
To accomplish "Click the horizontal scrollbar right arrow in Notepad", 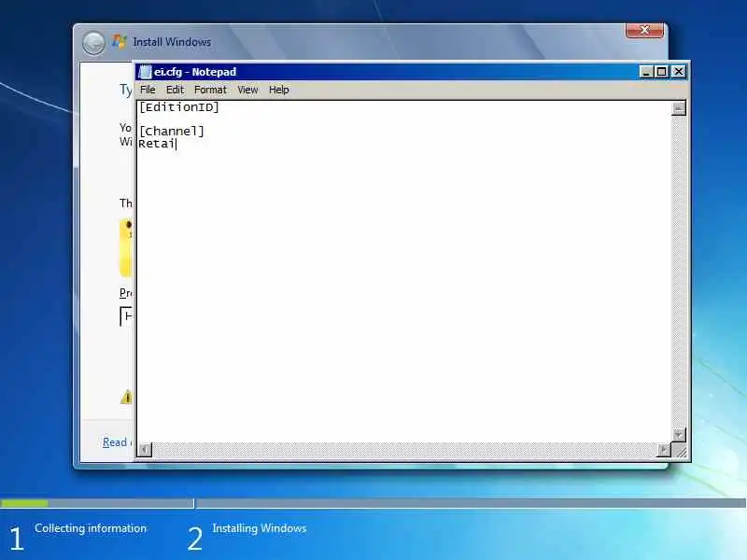I will click(x=663, y=450).
